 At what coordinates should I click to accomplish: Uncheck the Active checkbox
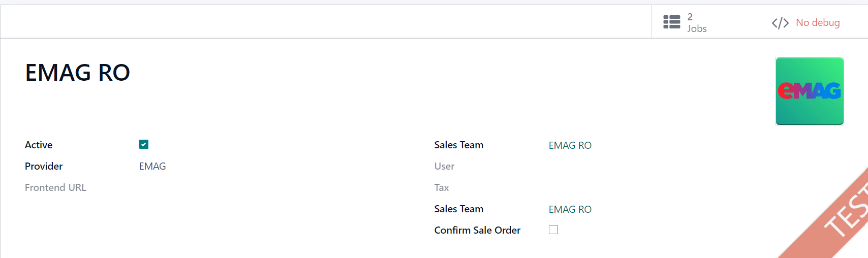point(144,144)
